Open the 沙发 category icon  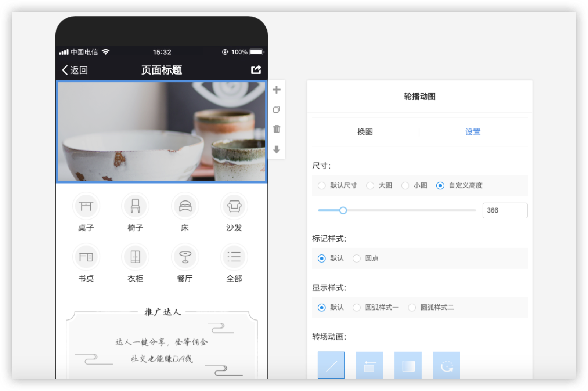(234, 206)
